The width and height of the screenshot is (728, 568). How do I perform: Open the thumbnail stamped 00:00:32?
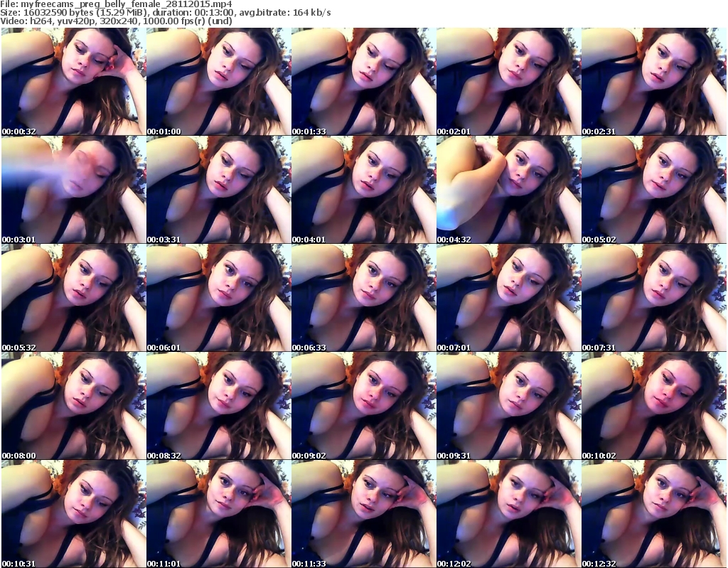pos(73,82)
